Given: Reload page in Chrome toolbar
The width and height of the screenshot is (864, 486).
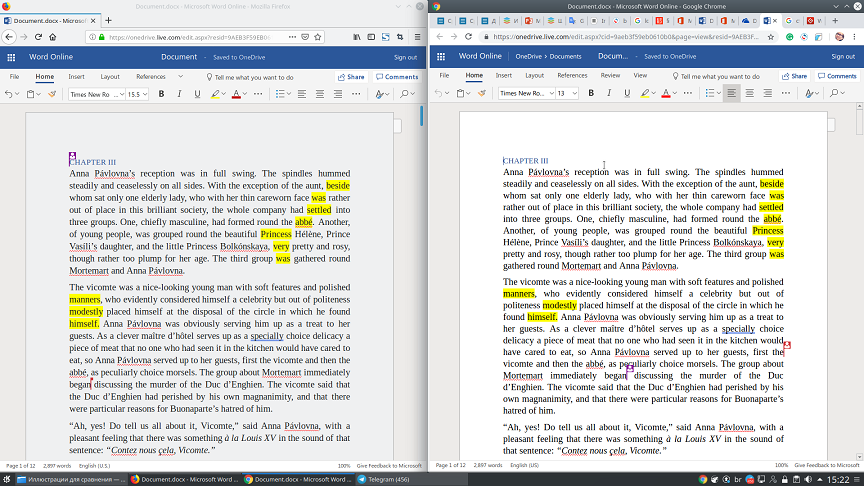Looking at the screenshot, I should (x=468, y=37).
